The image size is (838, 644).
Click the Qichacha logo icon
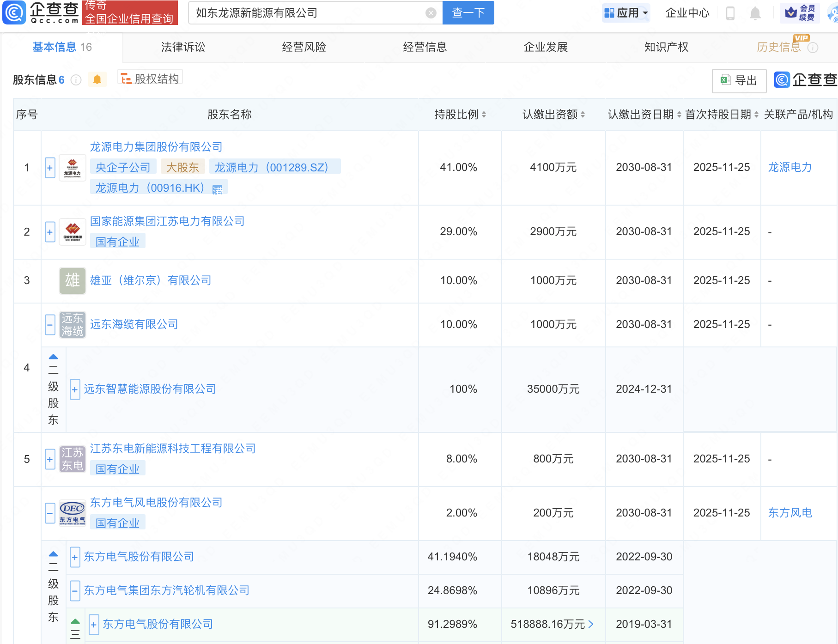14,12
